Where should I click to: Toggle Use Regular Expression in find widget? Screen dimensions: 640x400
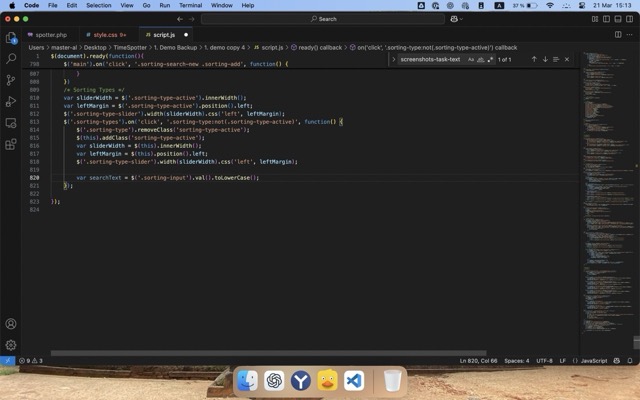click(489, 59)
